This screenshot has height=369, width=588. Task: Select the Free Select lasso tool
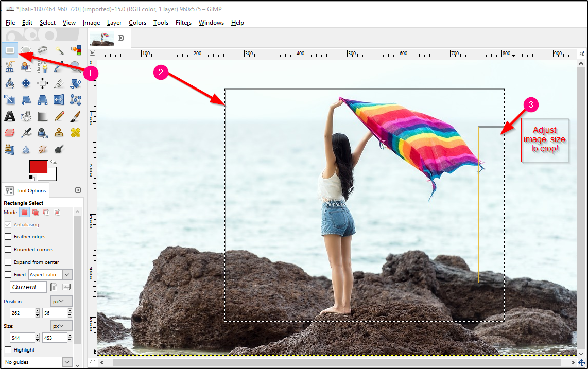pyautogui.click(x=42, y=50)
